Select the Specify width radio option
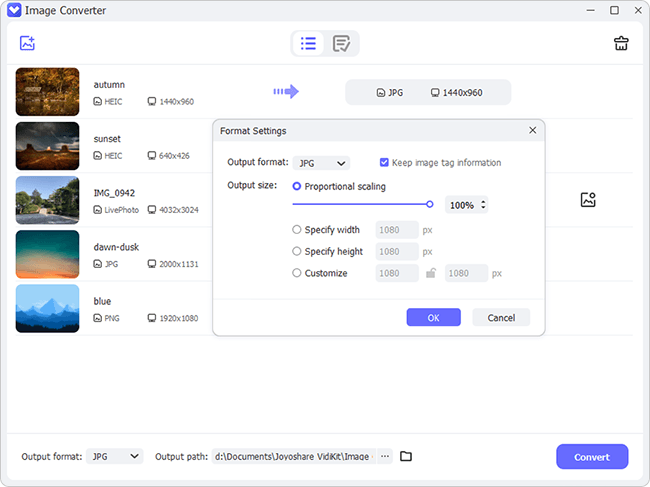Screen dimensions: 650x487 296,230
